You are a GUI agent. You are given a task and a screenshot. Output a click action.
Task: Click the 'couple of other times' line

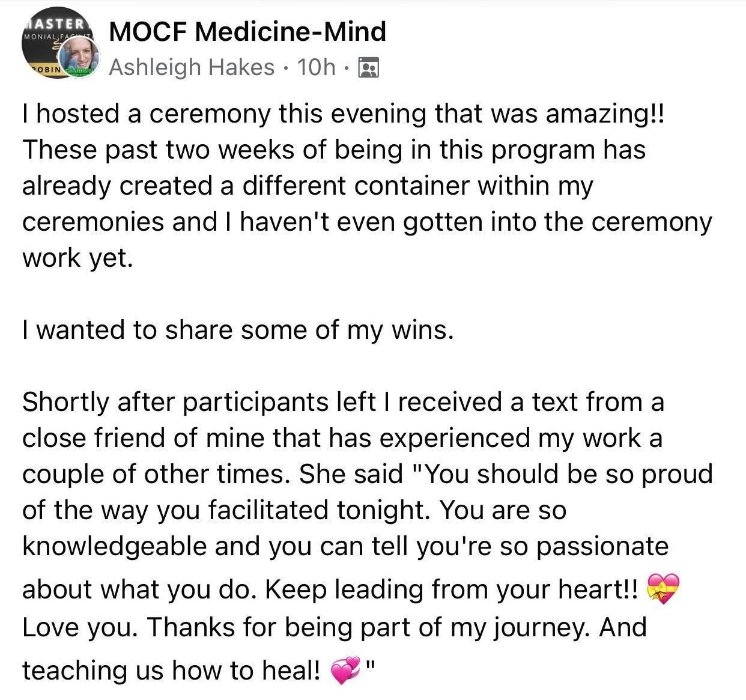[x=368, y=475]
